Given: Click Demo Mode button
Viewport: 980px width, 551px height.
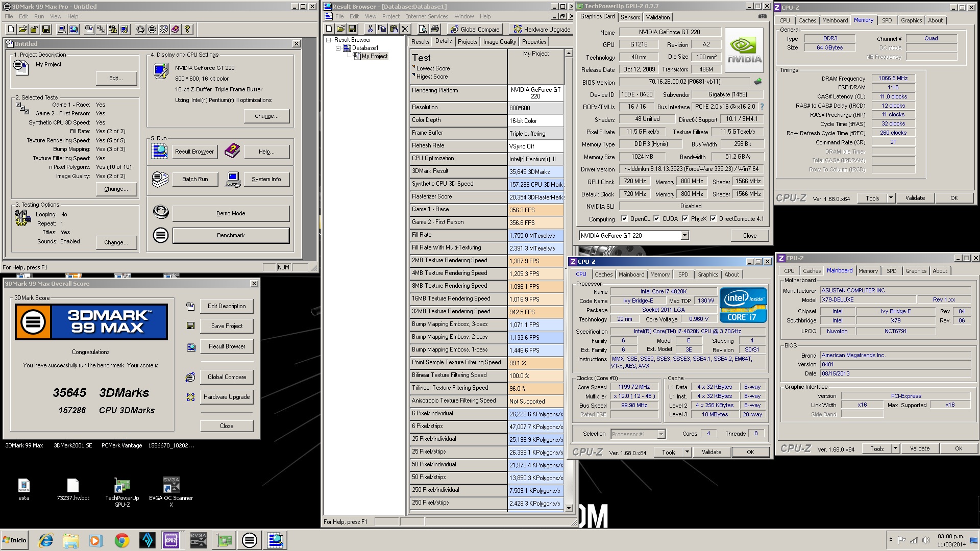Looking at the screenshot, I should click(231, 213).
